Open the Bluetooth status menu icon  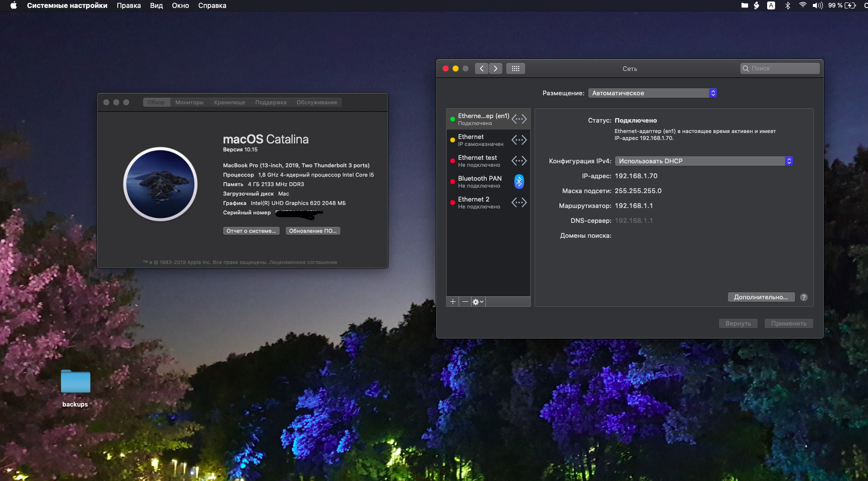[x=788, y=5]
